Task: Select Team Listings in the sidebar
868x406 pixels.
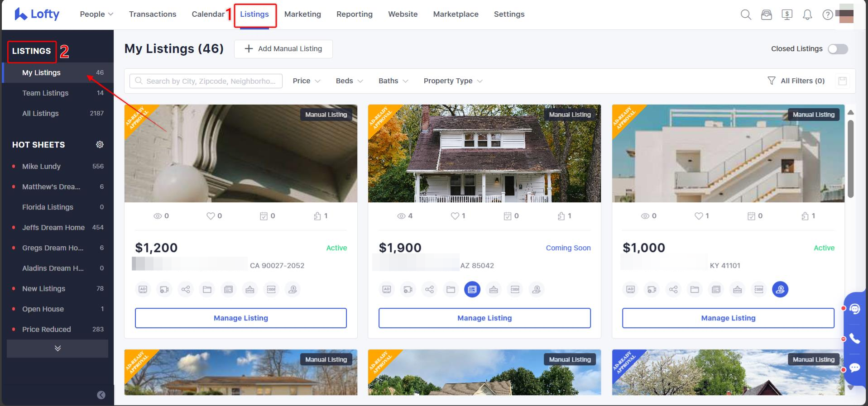Action: (x=45, y=93)
